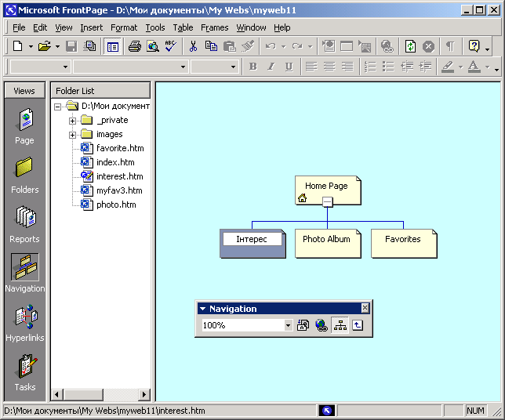Click the Cut scissors icon
The image size is (505, 420).
193,46
